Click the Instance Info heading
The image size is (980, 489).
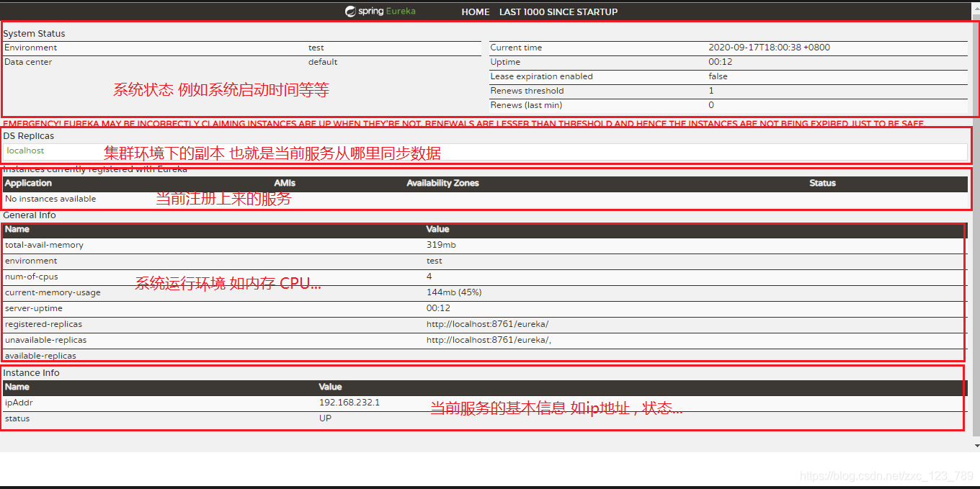pyautogui.click(x=31, y=373)
